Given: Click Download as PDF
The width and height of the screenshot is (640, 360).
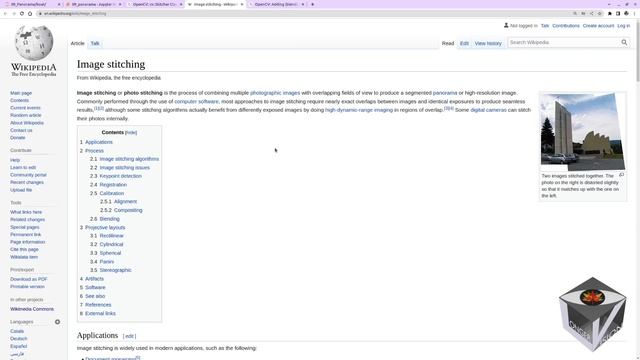Looking at the screenshot, I should tap(29, 279).
